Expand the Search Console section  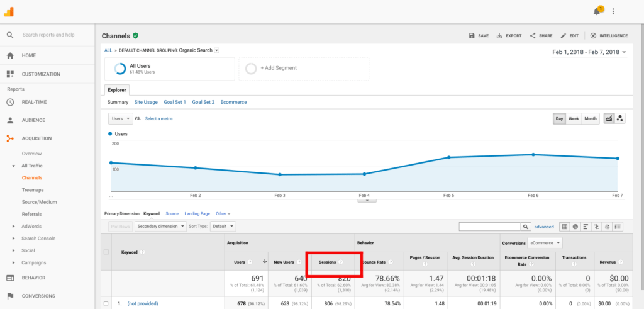[14, 239]
